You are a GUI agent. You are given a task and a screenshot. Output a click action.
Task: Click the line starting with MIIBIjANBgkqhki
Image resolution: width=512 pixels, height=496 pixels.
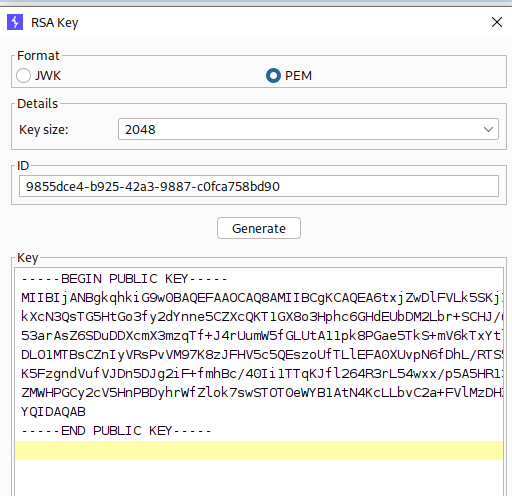(x=262, y=298)
